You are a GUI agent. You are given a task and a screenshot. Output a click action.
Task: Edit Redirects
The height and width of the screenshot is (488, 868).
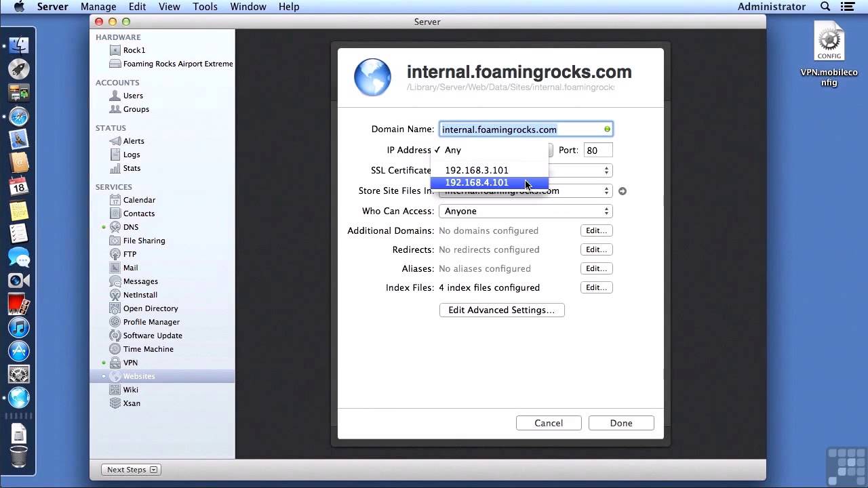pyautogui.click(x=597, y=249)
